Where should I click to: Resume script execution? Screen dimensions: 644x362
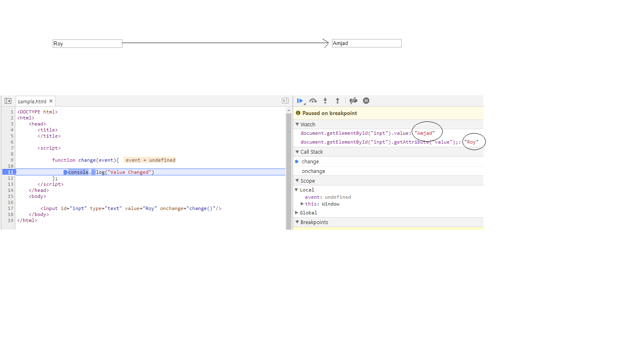point(300,101)
